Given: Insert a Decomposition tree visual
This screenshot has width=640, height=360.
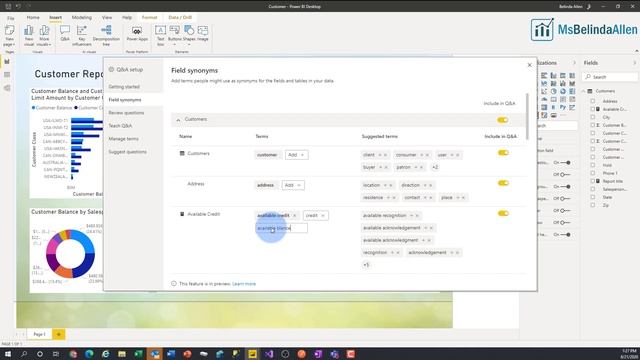Looking at the screenshot, I should point(106,35).
